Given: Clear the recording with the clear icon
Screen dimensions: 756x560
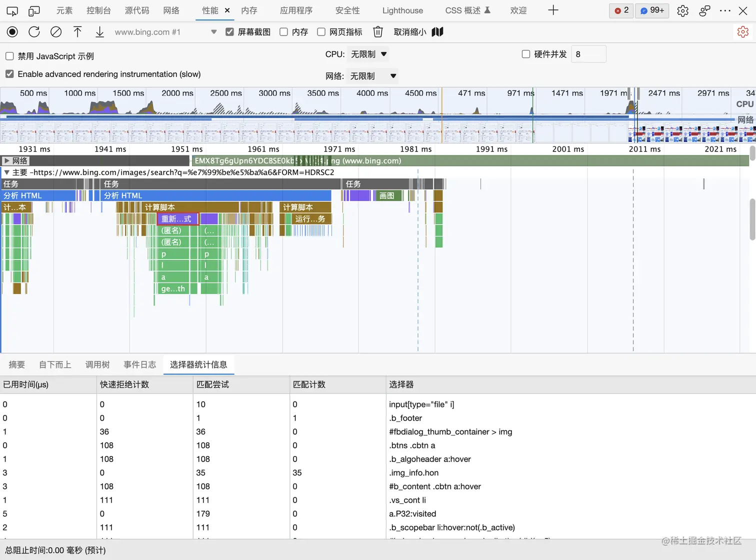Looking at the screenshot, I should 56,32.
